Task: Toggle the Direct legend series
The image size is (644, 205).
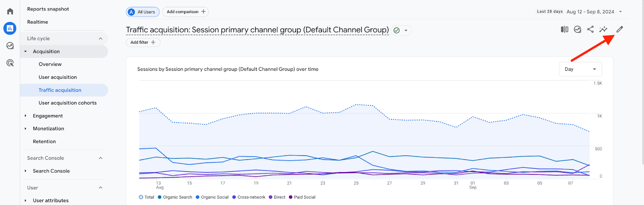Action: pyautogui.click(x=277, y=197)
